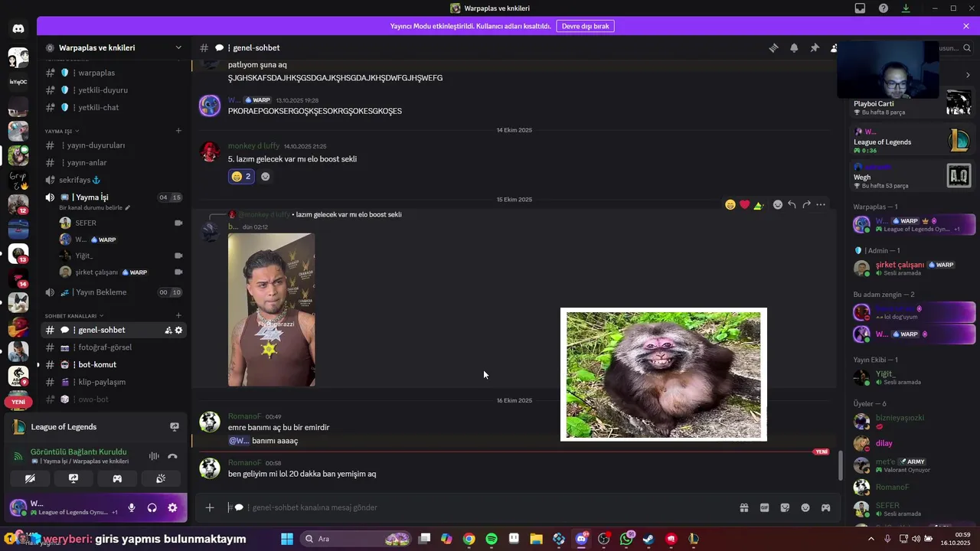
Task: Forward the hovered message
Action: coord(806,205)
